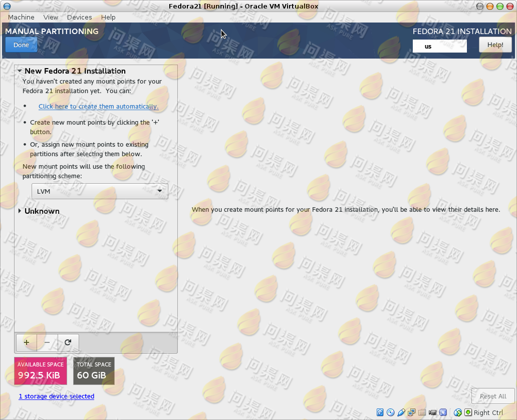This screenshot has height=420, width=517.
Task: Open the 1 storage device selected link
Action: pyautogui.click(x=57, y=396)
